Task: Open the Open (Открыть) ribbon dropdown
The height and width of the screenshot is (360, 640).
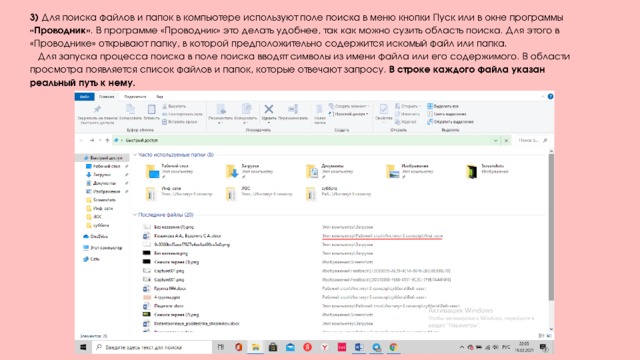Action: (x=408, y=106)
